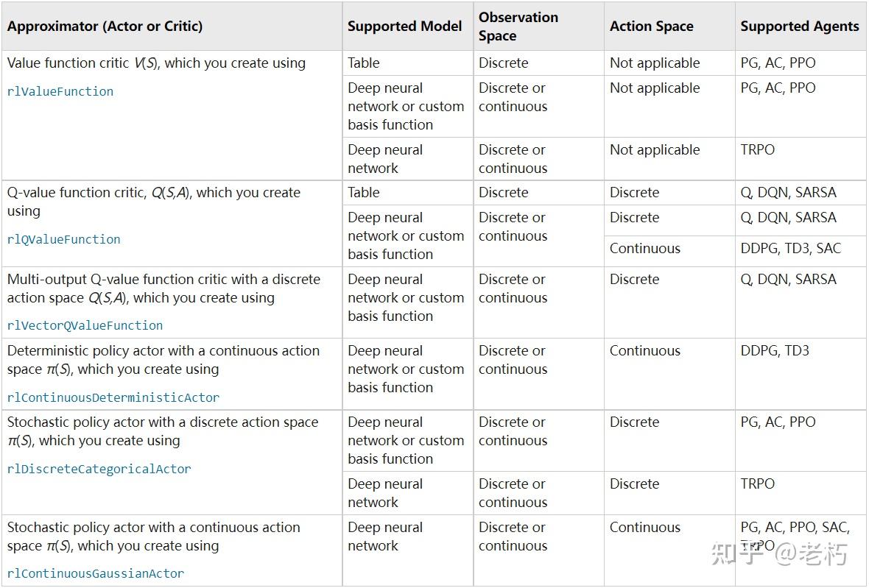Click the Approximator (Actor or Critic) header
This screenshot has height=588, width=869.
(x=105, y=26)
